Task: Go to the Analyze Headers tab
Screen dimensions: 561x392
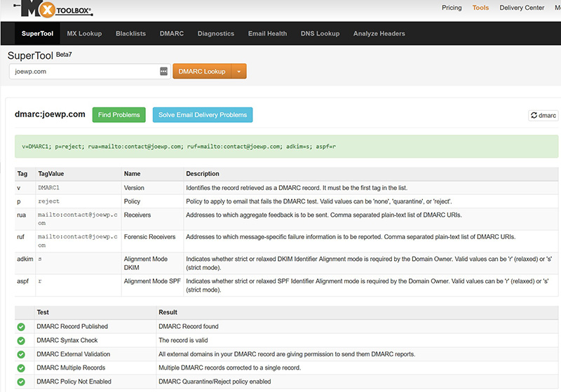Action: click(x=379, y=34)
